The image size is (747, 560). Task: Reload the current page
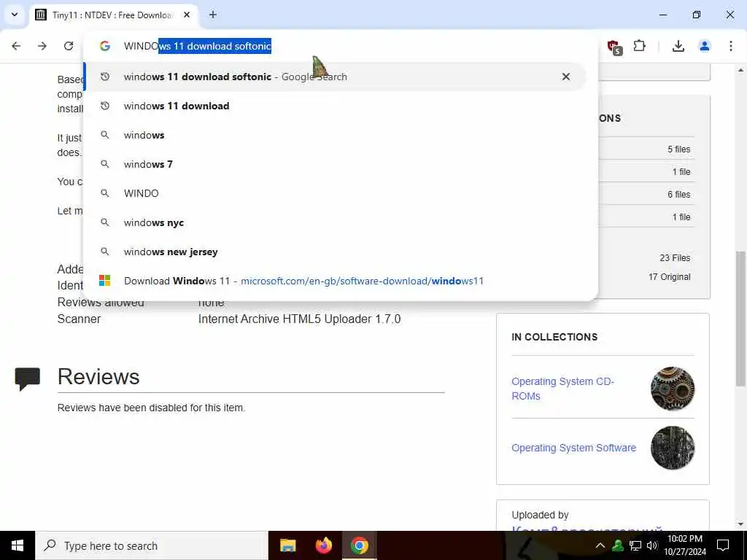coord(69,46)
